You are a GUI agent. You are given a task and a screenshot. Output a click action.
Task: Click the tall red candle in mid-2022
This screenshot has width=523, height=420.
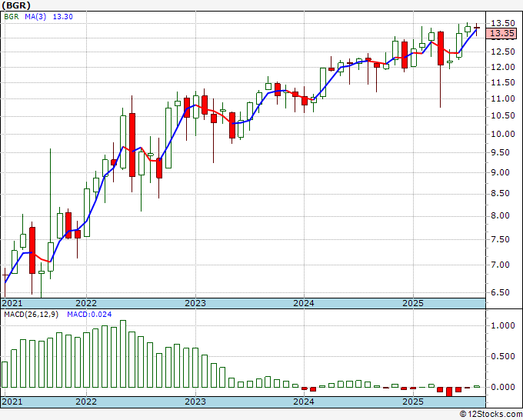tap(132, 145)
